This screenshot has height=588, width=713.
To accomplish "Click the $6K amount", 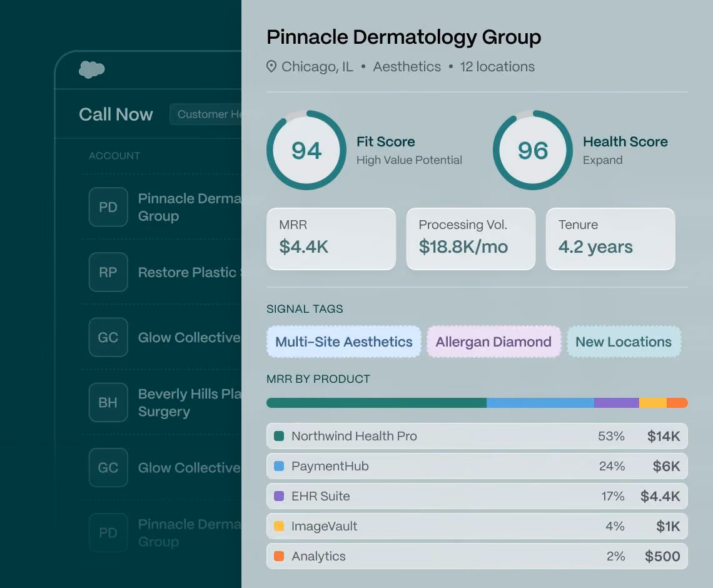I will (666, 466).
